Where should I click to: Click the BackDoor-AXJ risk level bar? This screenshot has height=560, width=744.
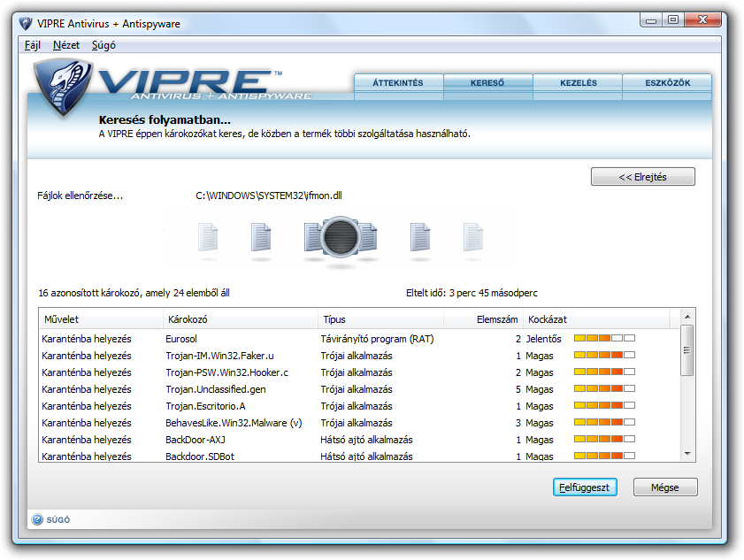tap(604, 440)
